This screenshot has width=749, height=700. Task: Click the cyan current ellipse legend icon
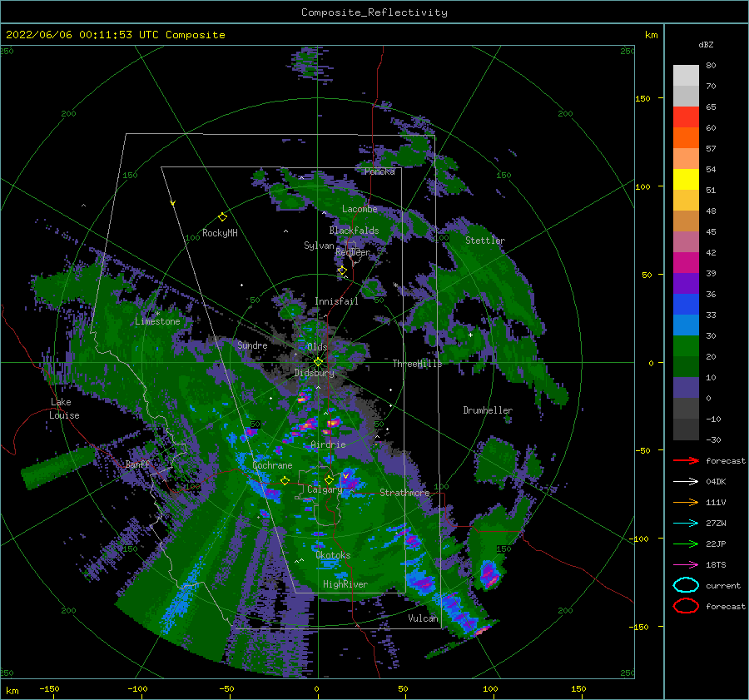[x=686, y=585]
